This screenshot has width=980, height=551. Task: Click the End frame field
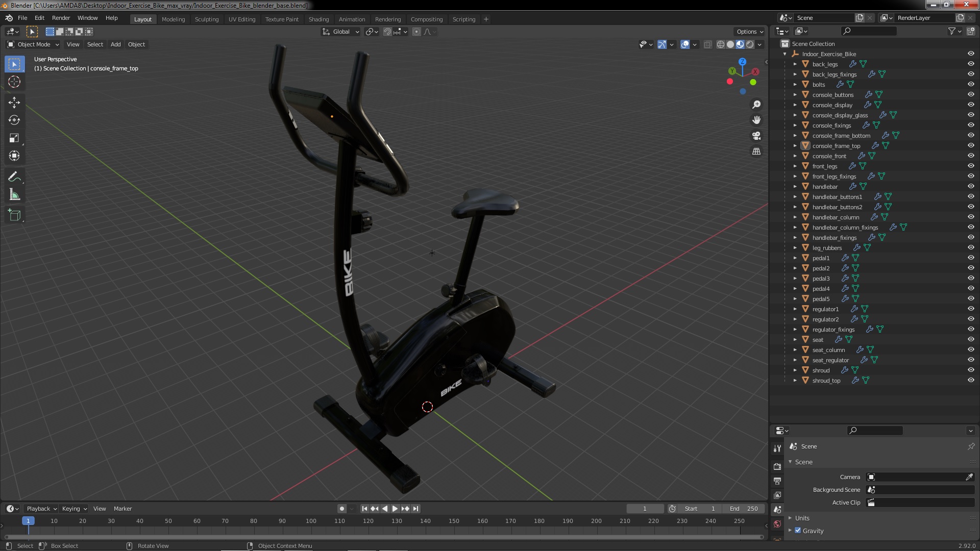pyautogui.click(x=744, y=509)
